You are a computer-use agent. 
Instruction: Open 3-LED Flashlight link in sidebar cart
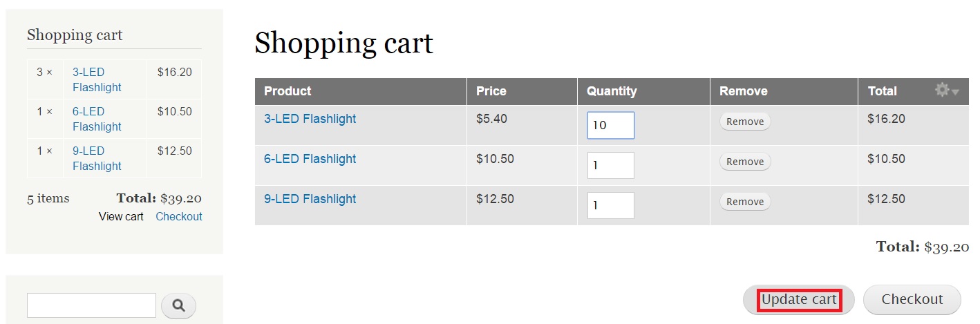point(97,79)
